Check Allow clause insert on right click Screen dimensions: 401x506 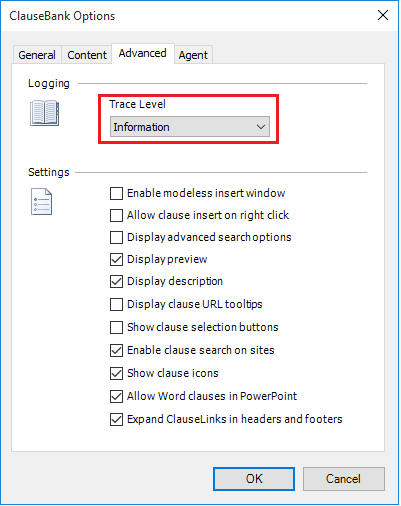click(x=116, y=215)
